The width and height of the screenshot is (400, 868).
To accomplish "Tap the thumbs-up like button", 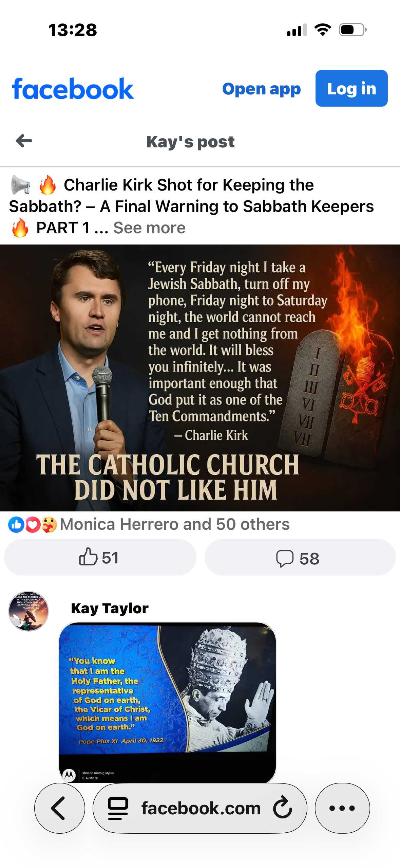I will coord(100,558).
